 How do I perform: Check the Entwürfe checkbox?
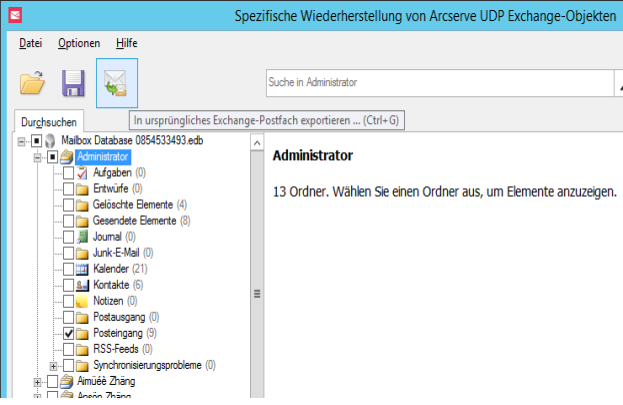coord(68,189)
